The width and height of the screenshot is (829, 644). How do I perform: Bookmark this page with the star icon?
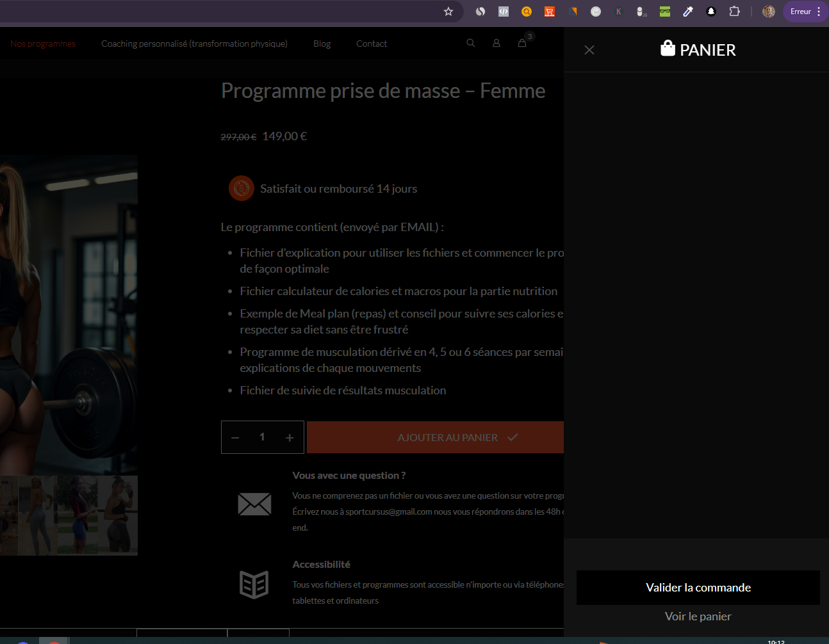(448, 12)
